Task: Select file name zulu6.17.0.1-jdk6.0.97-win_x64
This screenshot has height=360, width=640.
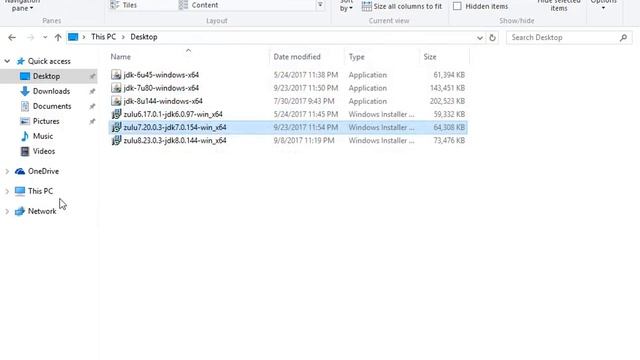Action: 173,114
